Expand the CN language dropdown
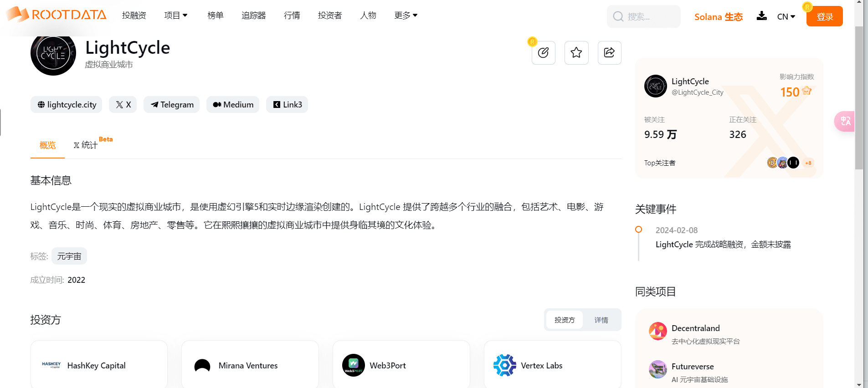This screenshot has height=388, width=868. (786, 16)
